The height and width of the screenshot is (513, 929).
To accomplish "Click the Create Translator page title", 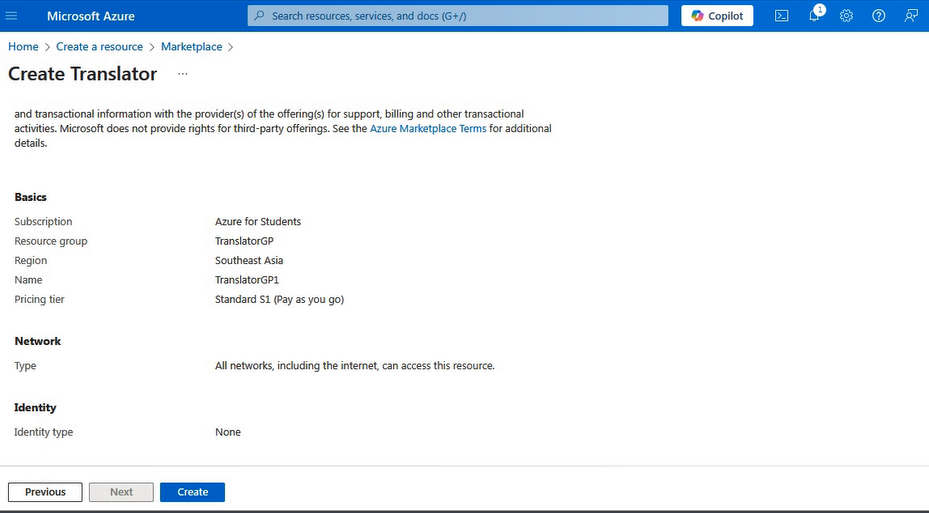I will point(82,74).
